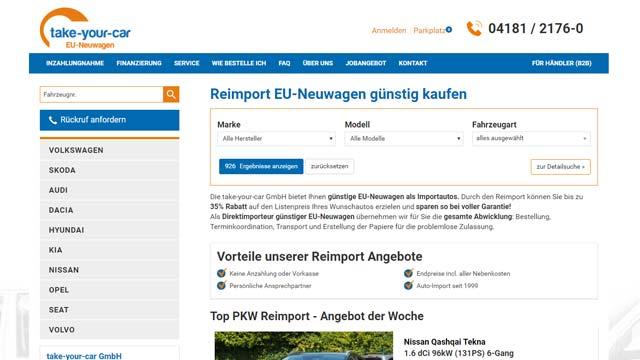Open the Über uns menu item

tap(318, 63)
